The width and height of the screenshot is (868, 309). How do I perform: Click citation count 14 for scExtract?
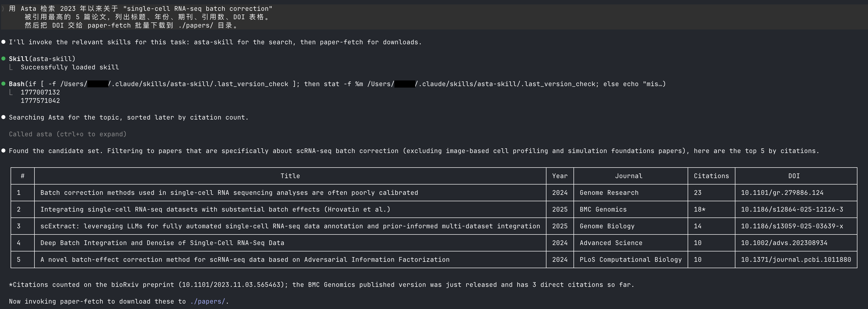pos(697,226)
